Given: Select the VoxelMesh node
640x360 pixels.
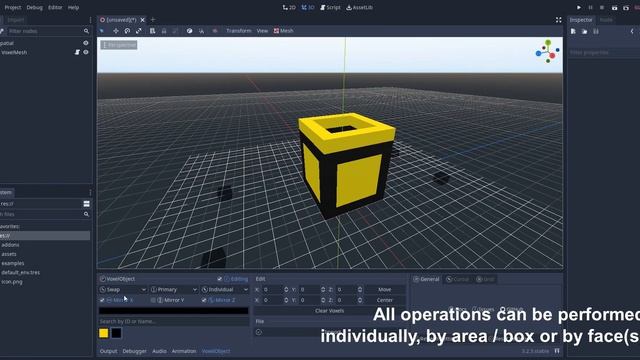Looking at the screenshot, I should [x=14, y=52].
